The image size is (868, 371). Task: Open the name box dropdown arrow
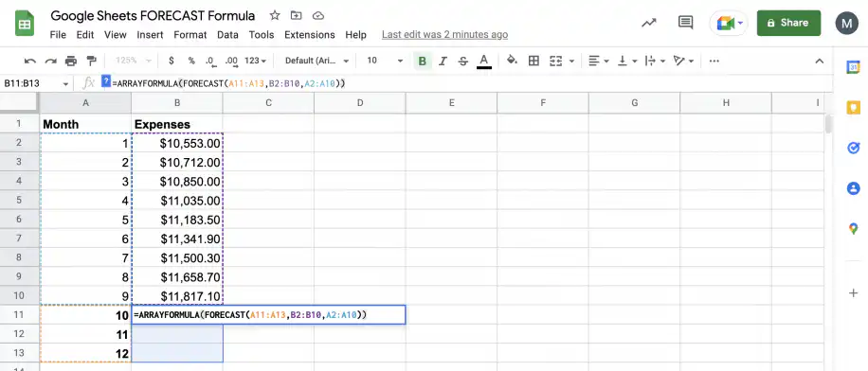[x=66, y=84]
